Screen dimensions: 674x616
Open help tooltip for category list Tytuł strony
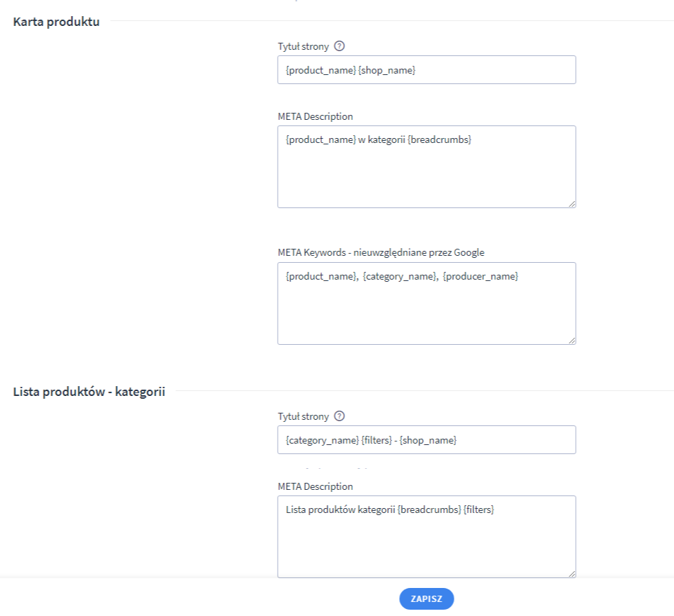pos(339,416)
